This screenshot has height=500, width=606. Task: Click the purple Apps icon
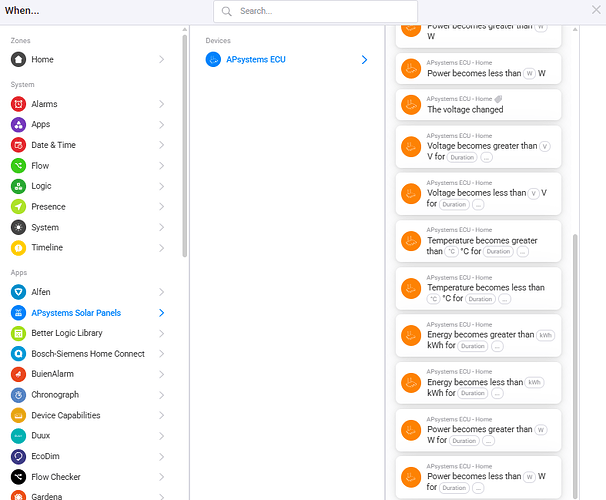[x=18, y=124]
